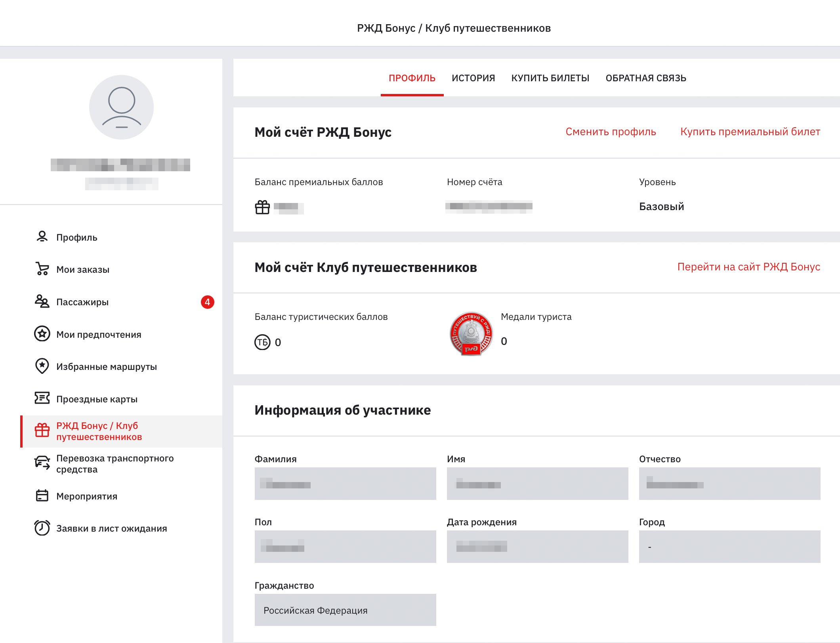Open Мои заказы in the sidebar

[121, 269]
